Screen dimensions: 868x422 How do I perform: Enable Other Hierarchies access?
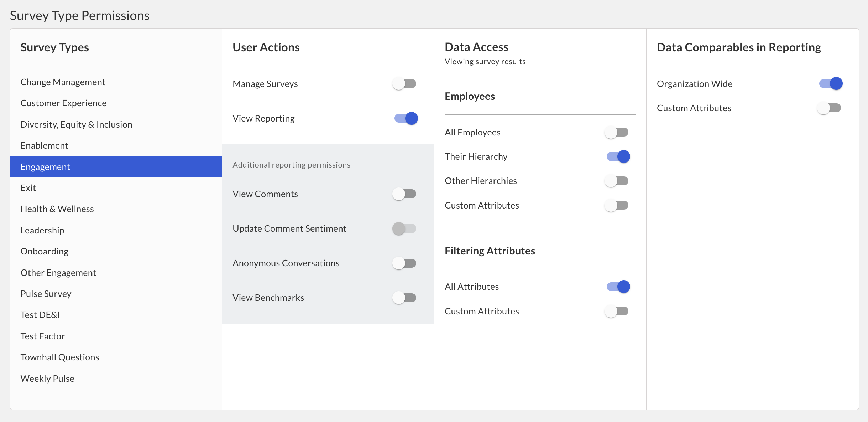[x=617, y=181]
